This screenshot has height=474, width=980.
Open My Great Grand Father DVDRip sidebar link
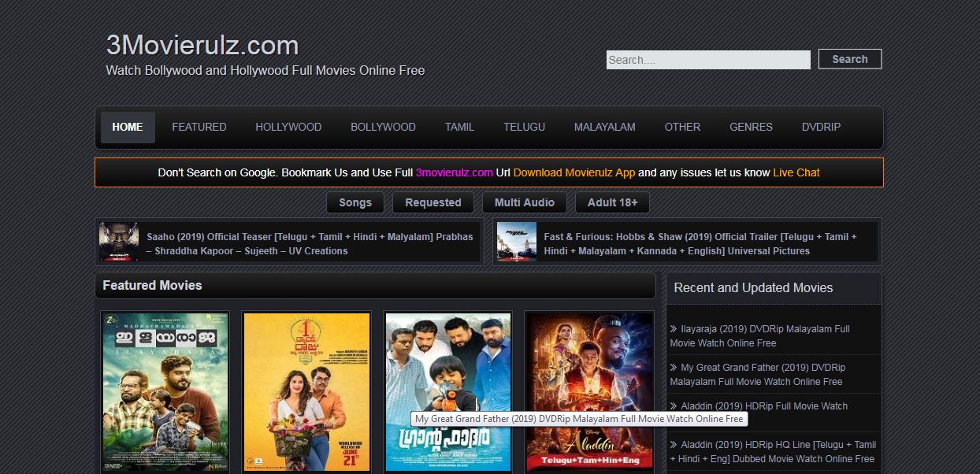[x=758, y=375]
